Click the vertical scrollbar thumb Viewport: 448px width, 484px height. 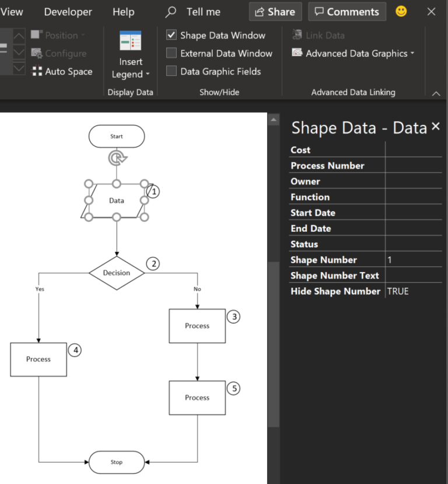(274, 344)
